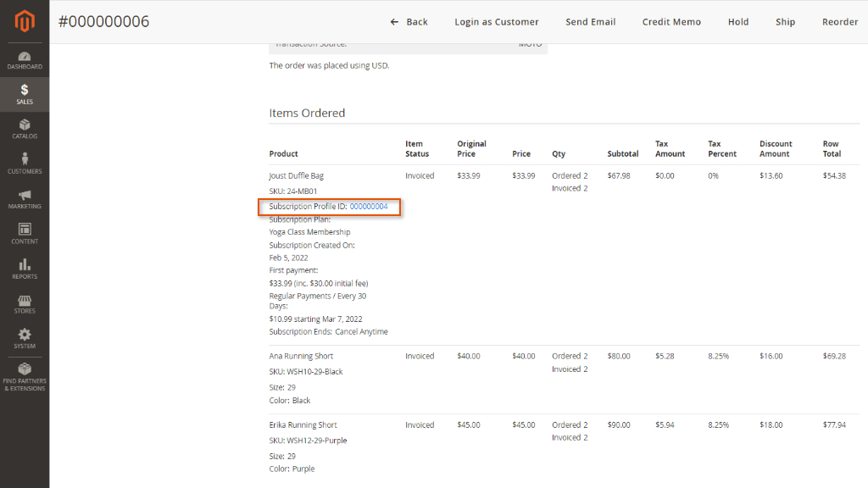Open the Reports sidebar menu
The width and height of the screenshot is (868, 488).
25,269
